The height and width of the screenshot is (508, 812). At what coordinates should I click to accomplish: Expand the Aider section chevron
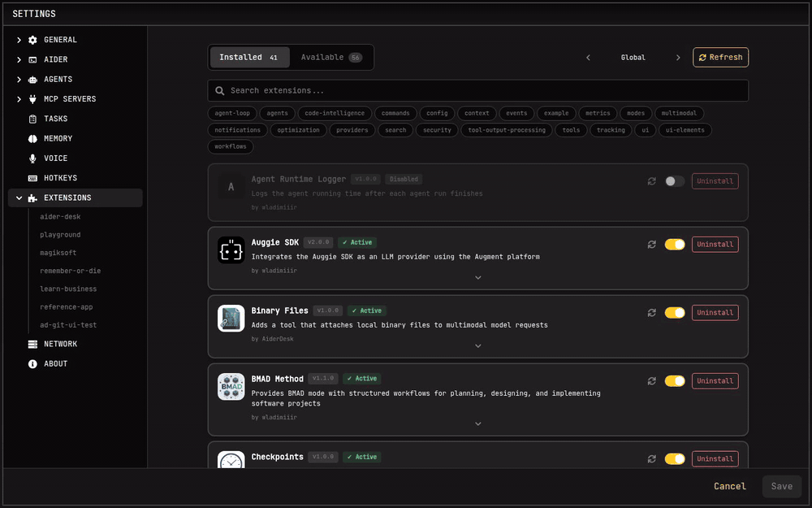tap(19, 59)
